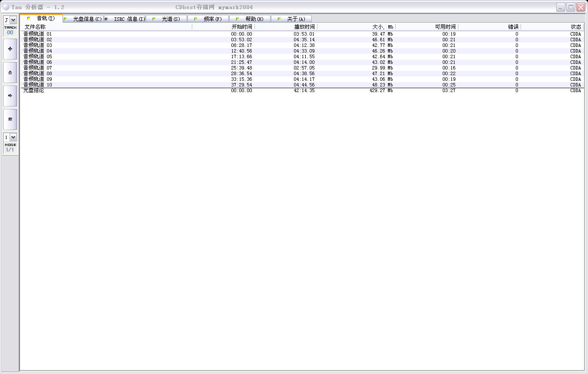Select row 音频轨道 08
The width and height of the screenshot is (588, 374).
302,73
